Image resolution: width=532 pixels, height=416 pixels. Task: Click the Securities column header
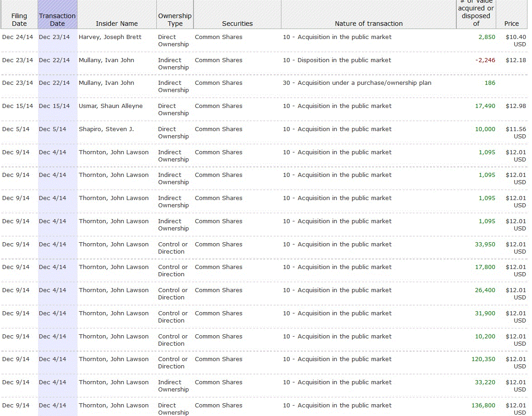(237, 24)
